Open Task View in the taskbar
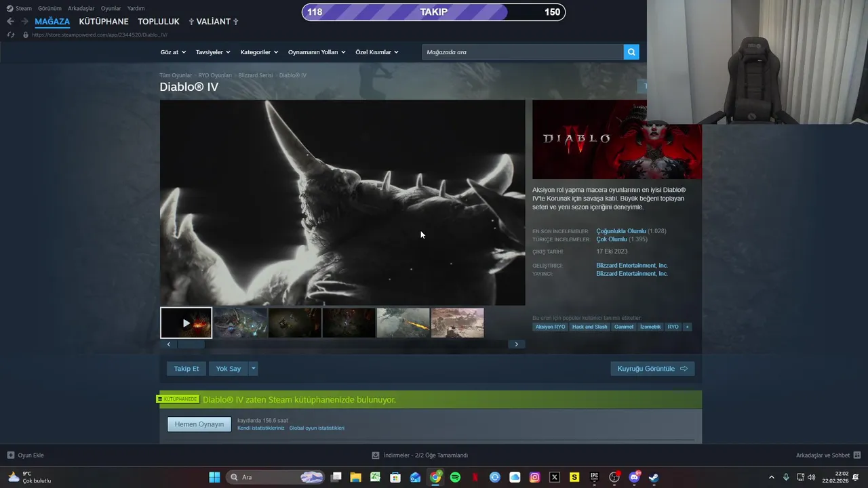This screenshot has width=868, height=488. [x=336, y=477]
